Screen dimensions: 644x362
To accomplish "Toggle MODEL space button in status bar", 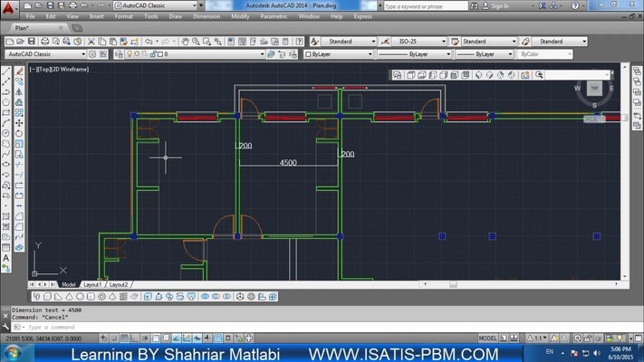I will [x=487, y=338].
